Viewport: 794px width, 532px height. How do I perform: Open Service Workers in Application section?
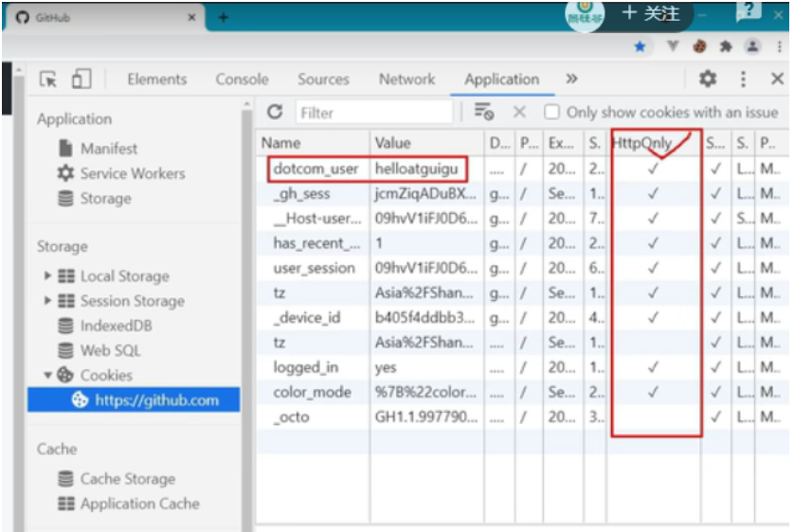(x=132, y=173)
